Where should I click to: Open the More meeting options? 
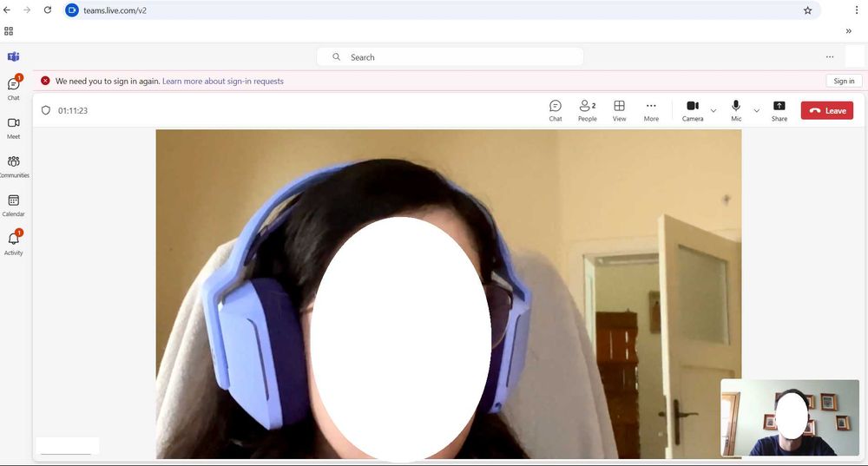[x=651, y=110]
